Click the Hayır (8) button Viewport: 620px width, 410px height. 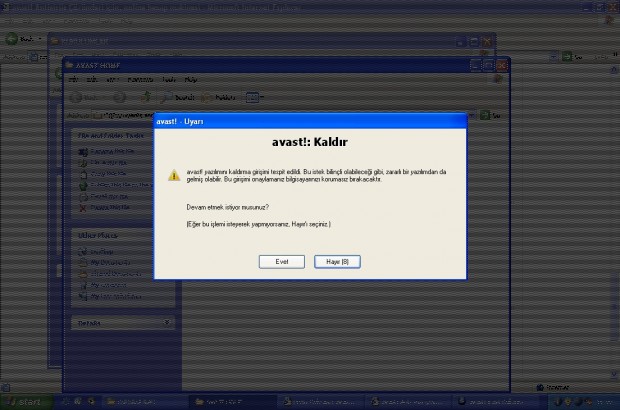pos(337,262)
